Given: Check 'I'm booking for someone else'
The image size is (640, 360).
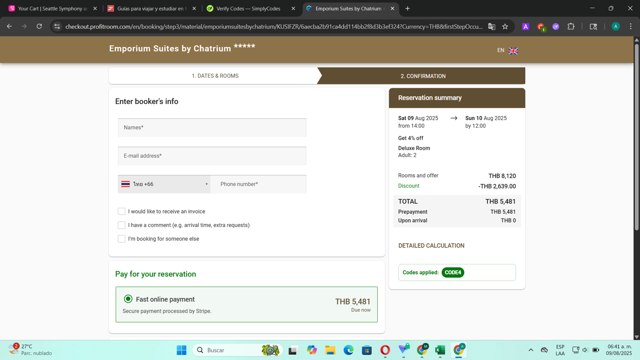Looking at the screenshot, I should point(121,239).
